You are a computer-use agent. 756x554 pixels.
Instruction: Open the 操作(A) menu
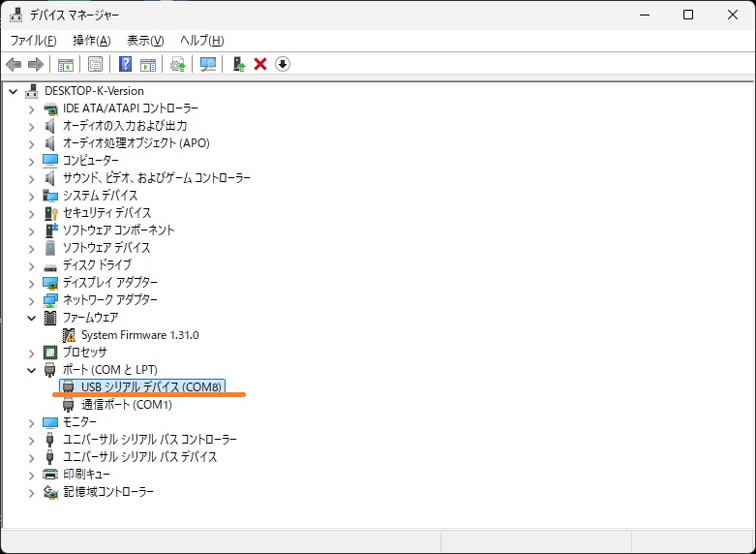pos(91,41)
